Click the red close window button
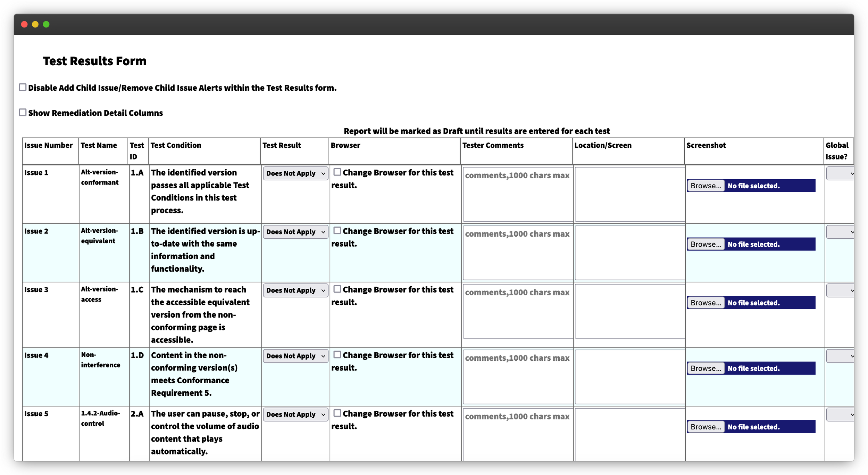Screen dimensions: 868x475 click(x=24, y=24)
